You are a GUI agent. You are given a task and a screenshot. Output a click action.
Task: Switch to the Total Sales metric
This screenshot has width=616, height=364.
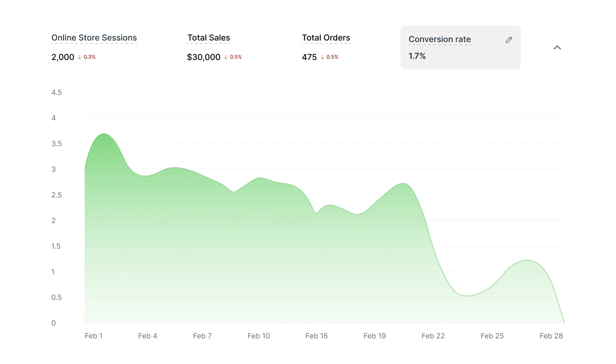(x=208, y=38)
